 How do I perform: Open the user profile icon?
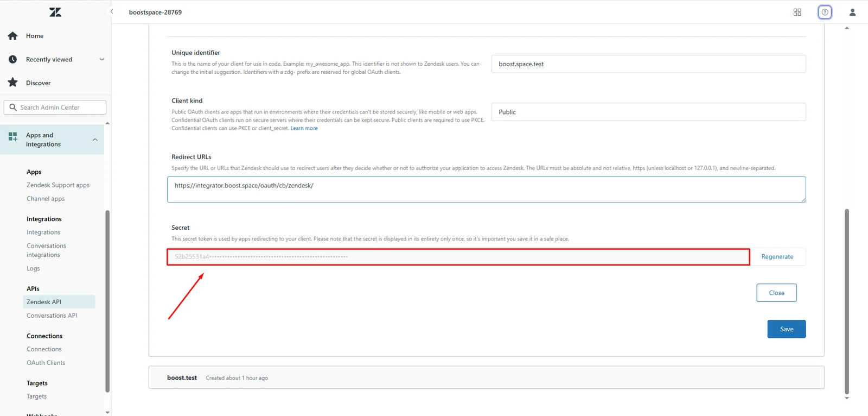852,12
